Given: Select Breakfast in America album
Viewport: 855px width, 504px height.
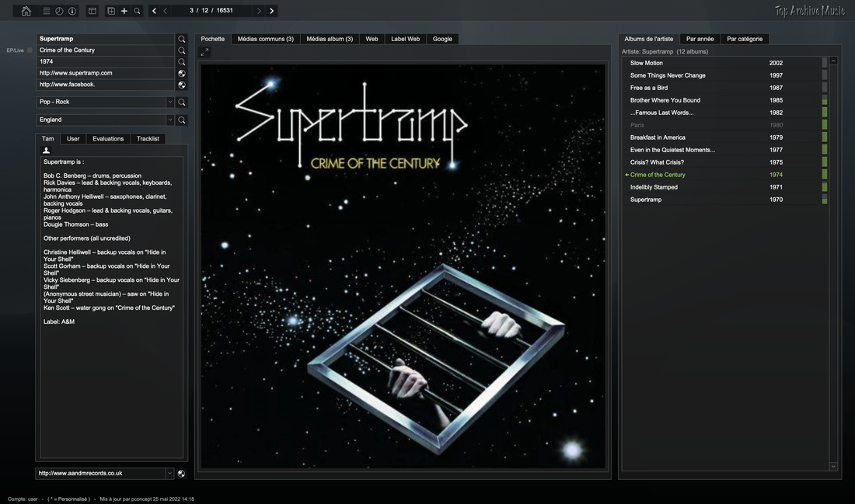Looking at the screenshot, I should coord(658,137).
